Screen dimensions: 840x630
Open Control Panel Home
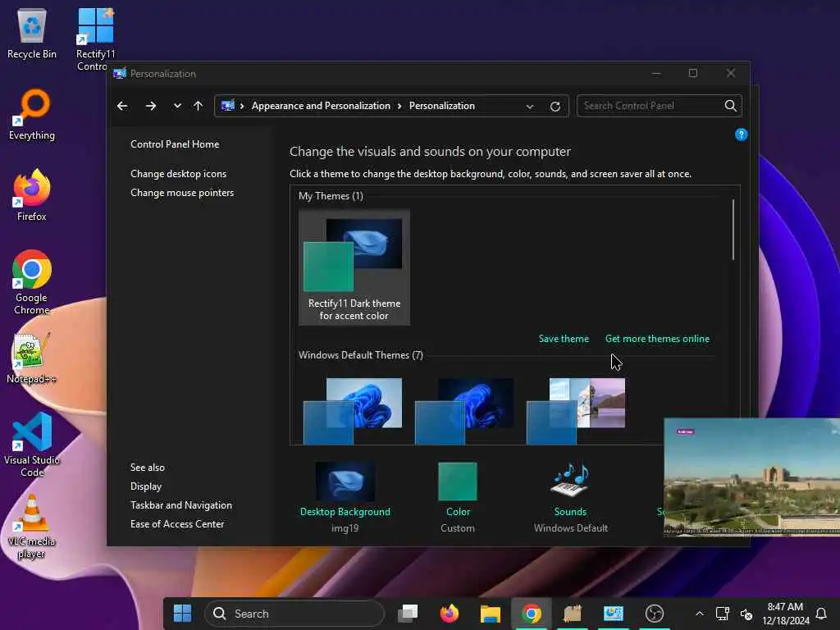[175, 144]
